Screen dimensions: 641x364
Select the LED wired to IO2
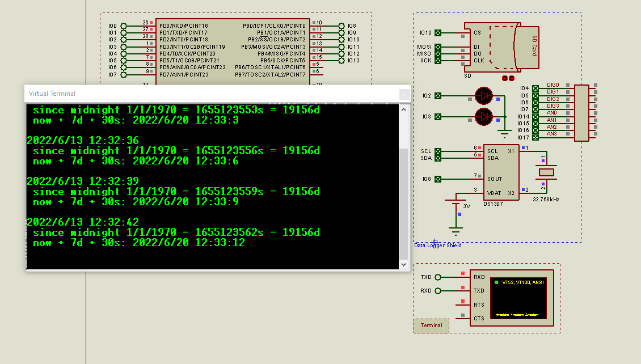click(484, 96)
